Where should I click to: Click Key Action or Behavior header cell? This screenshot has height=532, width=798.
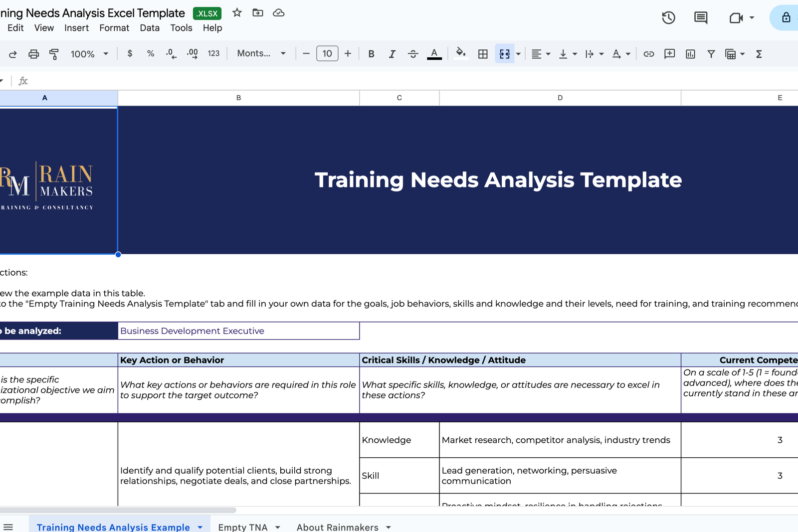click(238, 360)
